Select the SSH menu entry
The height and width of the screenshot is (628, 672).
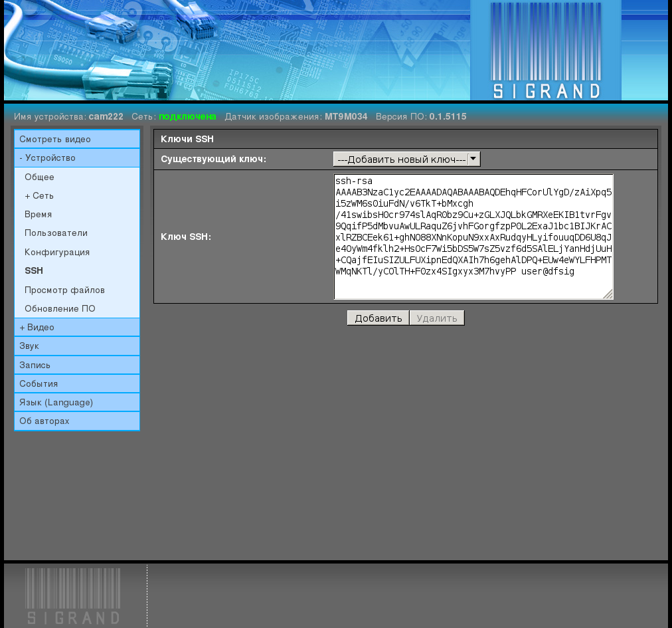[x=34, y=270]
